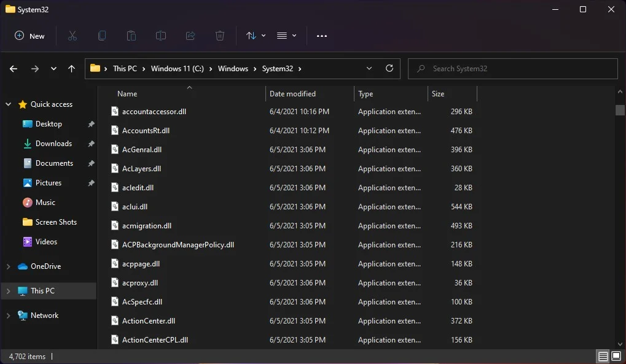Select OneDrive in the navigation pane
This screenshot has width=626, height=364.
coord(45,266)
